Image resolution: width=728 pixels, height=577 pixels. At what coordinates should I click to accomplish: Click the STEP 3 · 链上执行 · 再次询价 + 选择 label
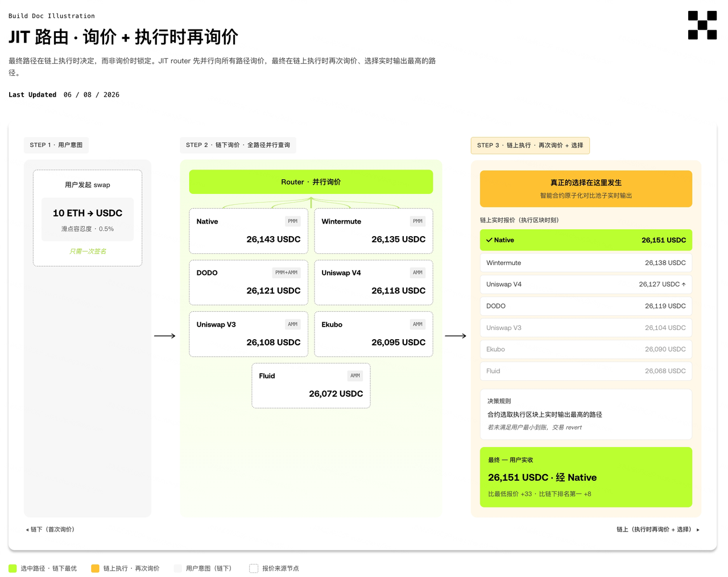click(x=530, y=146)
